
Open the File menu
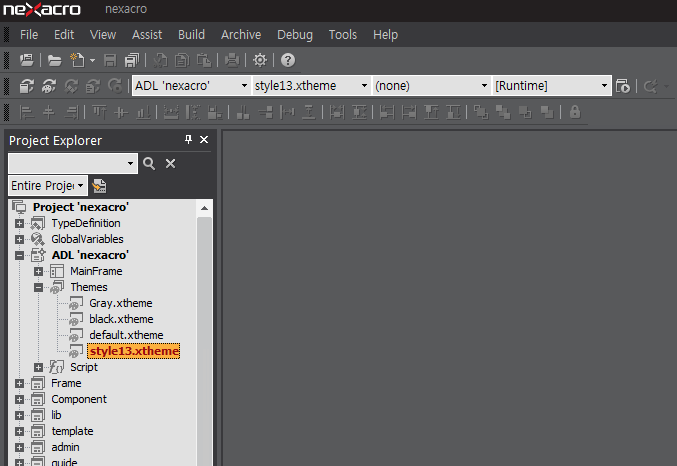[x=29, y=35]
